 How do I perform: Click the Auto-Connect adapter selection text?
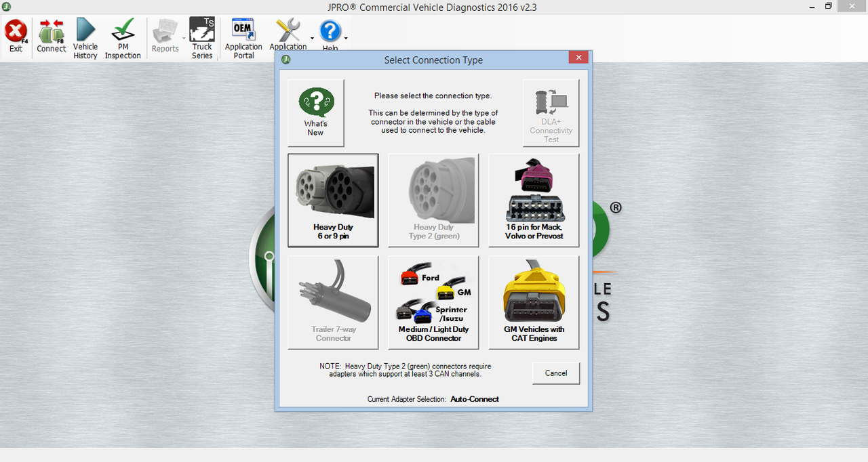click(x=475, y=399)
